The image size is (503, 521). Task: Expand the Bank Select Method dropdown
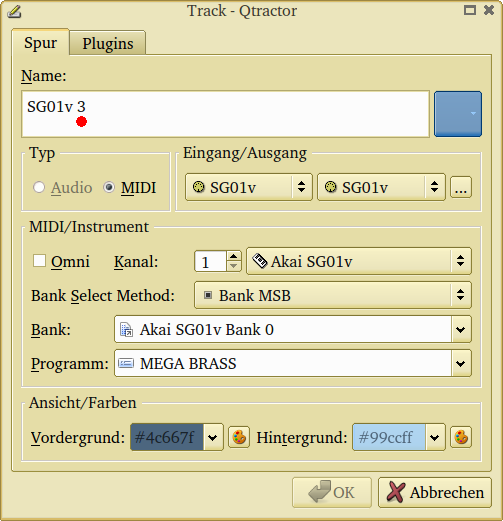[333, 295]
